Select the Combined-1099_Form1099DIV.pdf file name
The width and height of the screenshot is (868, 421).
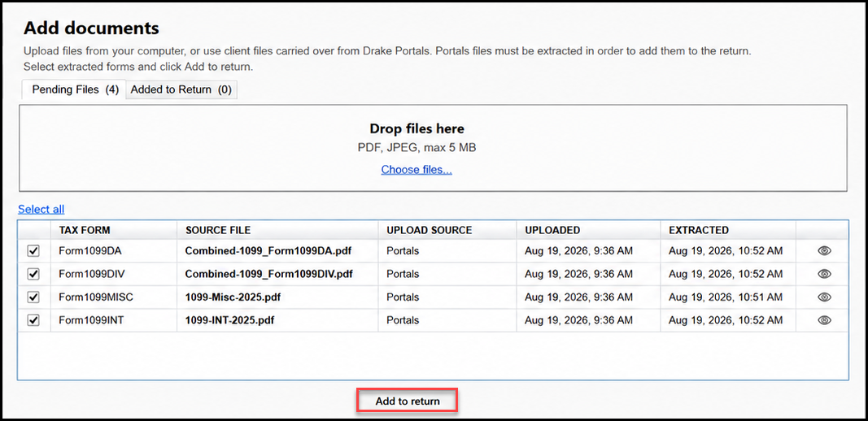tap(269, 274)
